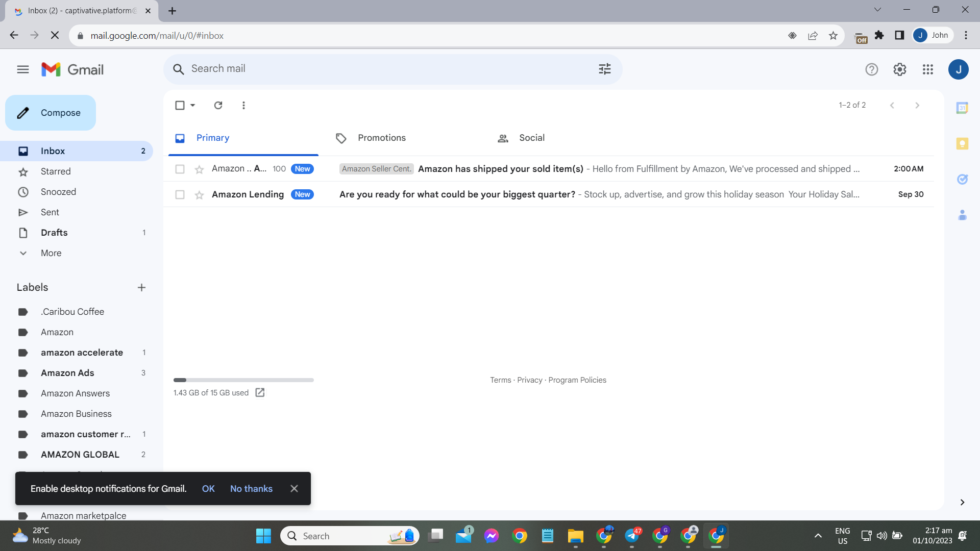Open Google Tasks side panel

click(x=962, y=179)
